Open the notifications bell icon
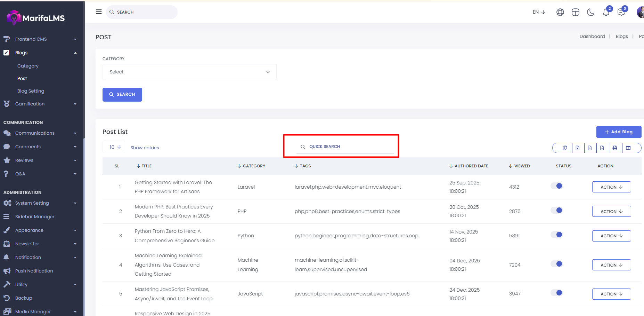The image size is (644, 316). (x=606, y=13)
